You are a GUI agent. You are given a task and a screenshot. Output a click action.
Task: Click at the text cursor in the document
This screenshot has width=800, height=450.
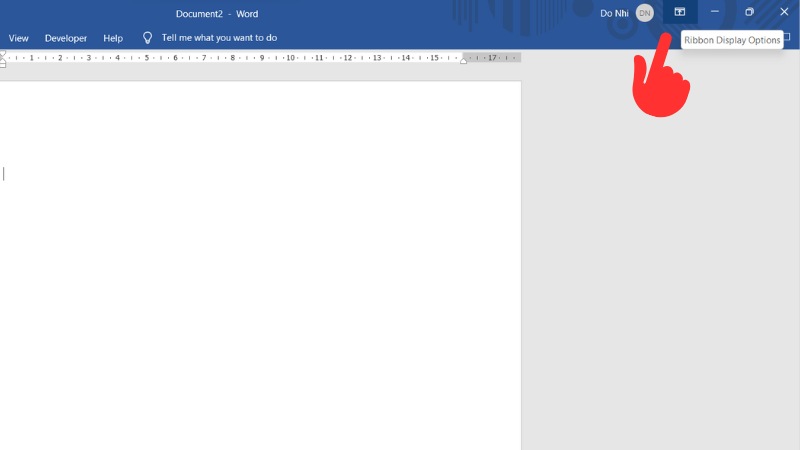click(4, 174)
